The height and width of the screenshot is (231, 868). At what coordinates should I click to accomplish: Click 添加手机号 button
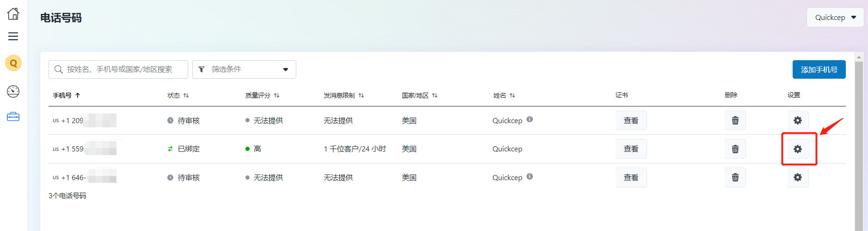tap(819, 69)
